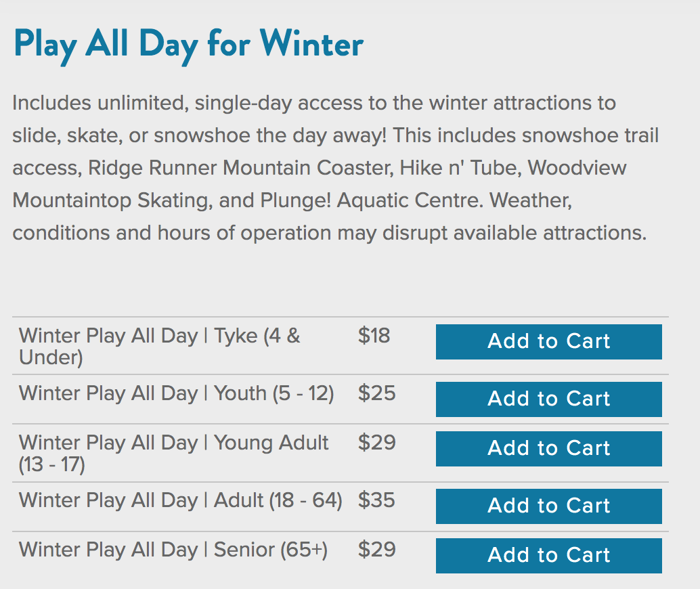This screenshot has width=700, height=589.
Task: Add the Youth (5 - 12) pass to cart
Action: 548,399
